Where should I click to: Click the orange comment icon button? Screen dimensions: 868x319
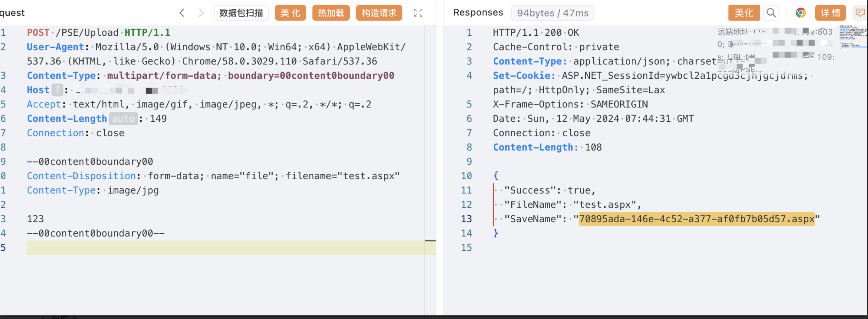tap(860, 13)
